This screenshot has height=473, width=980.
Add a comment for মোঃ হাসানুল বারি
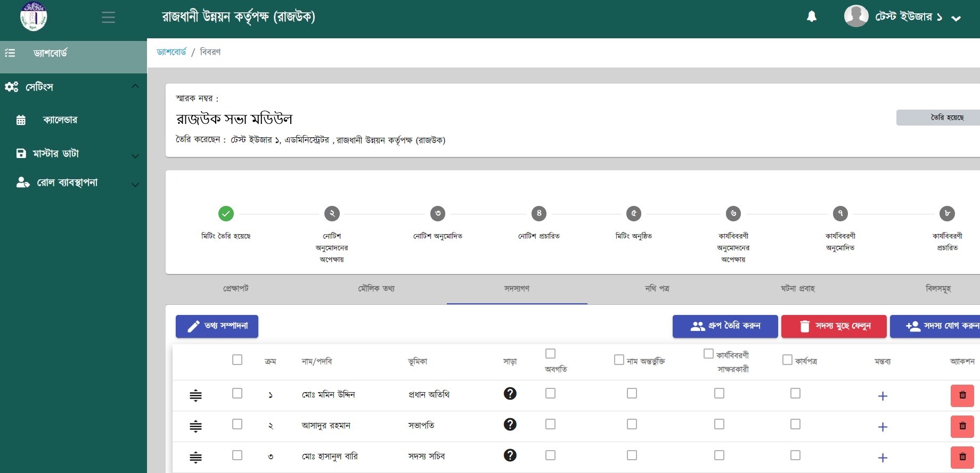coord(883,458)
